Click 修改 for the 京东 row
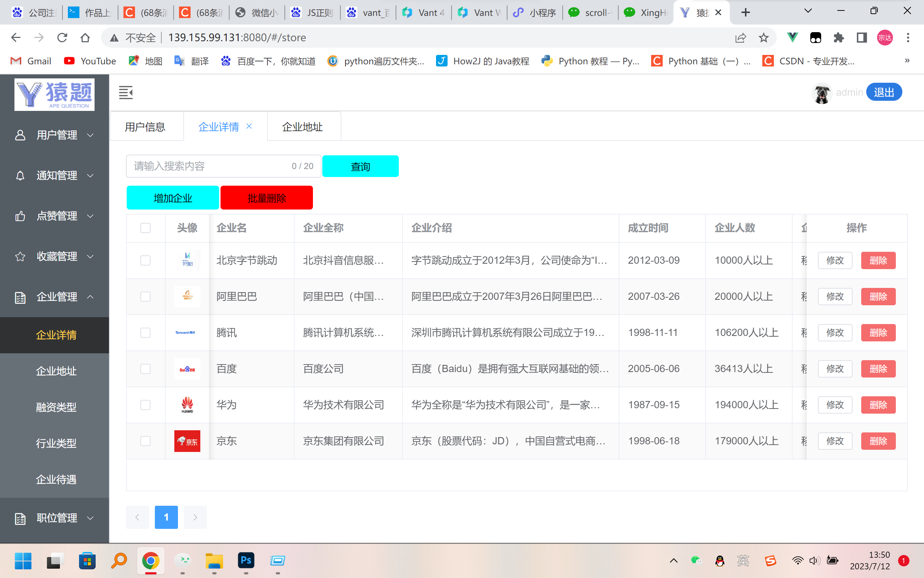The width and height of the screenshot is (924, 578). [x=835, y=441]
